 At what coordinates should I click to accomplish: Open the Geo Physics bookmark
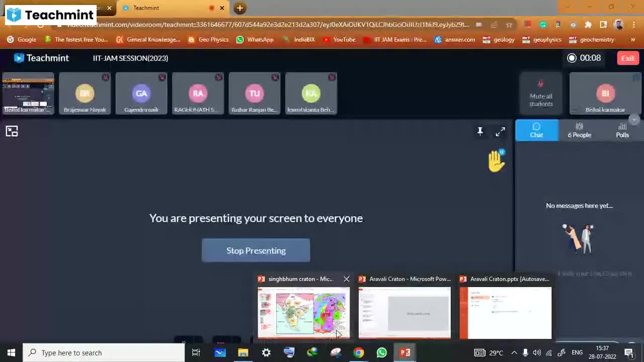tap(208, 39)
